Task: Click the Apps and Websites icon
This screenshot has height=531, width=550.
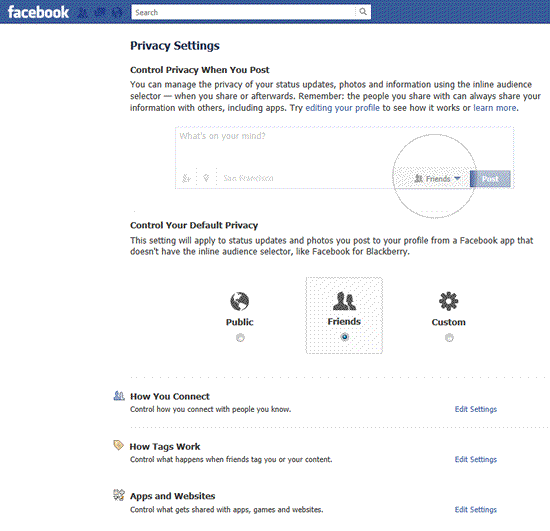Action: pyautogui.click(x=119, y=495)
